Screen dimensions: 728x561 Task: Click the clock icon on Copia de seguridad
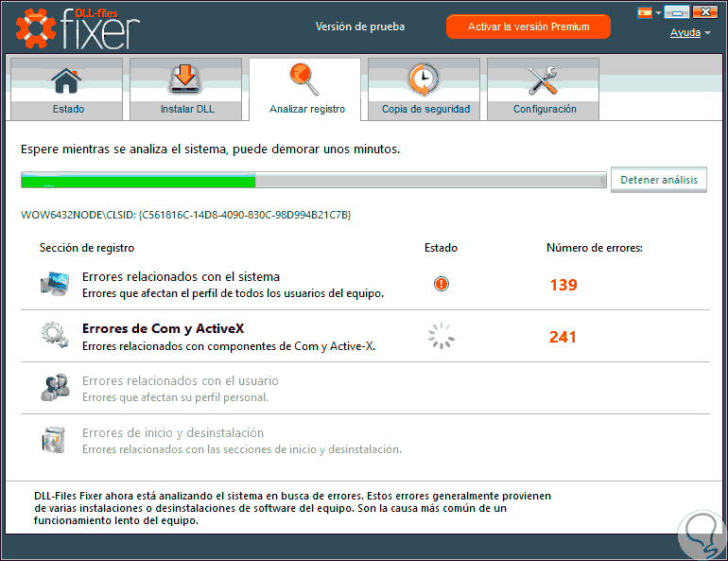tap(423, 79)
